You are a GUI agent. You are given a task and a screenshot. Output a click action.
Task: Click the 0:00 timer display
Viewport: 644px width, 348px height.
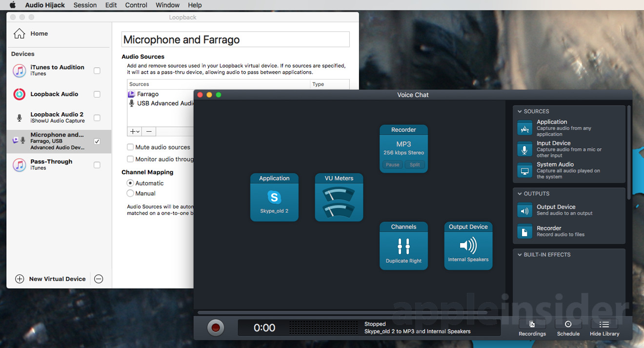click(264, 328)
